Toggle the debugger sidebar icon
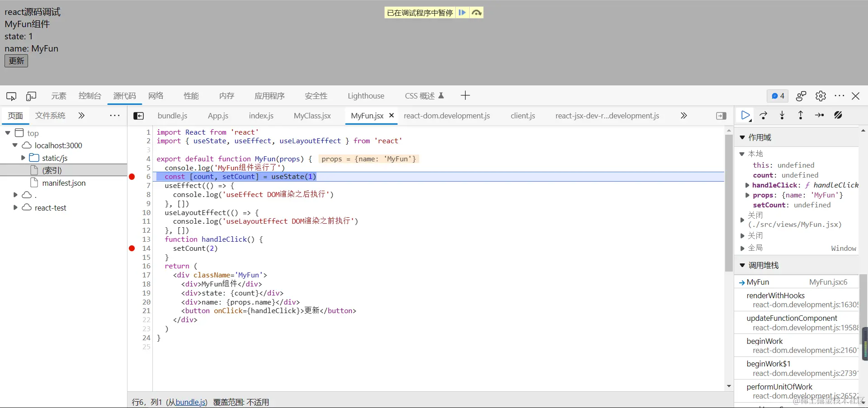868x408 pixels. pos(722,116)
